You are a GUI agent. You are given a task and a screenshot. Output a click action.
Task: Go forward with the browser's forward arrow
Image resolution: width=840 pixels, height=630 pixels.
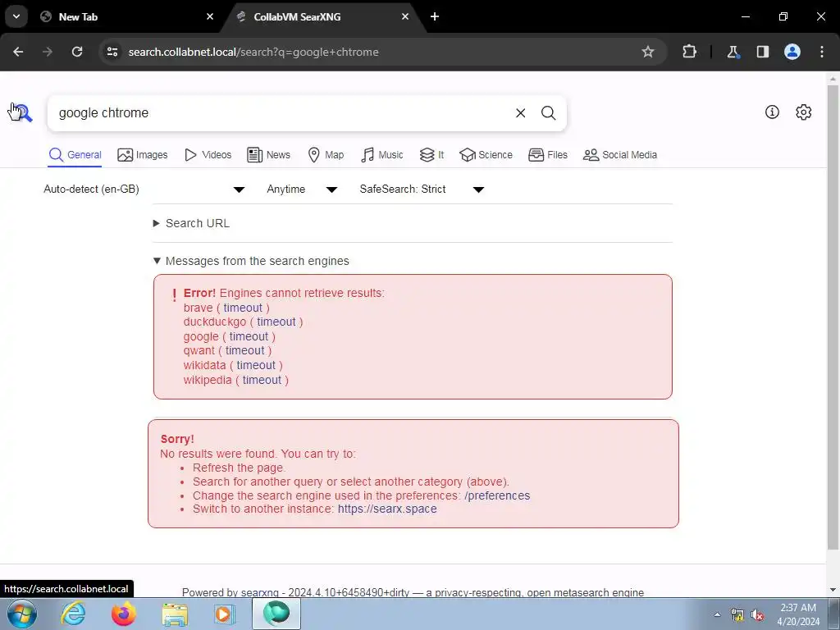point(48,52)
